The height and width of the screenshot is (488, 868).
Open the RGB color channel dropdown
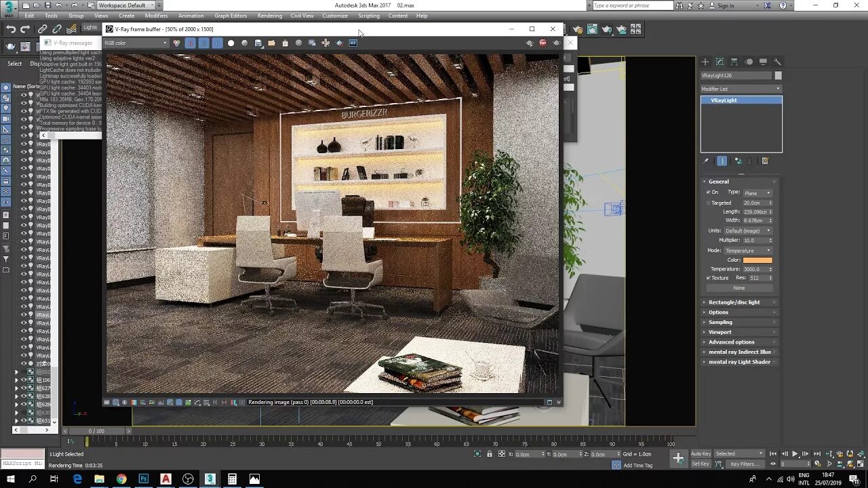point(136,43)
